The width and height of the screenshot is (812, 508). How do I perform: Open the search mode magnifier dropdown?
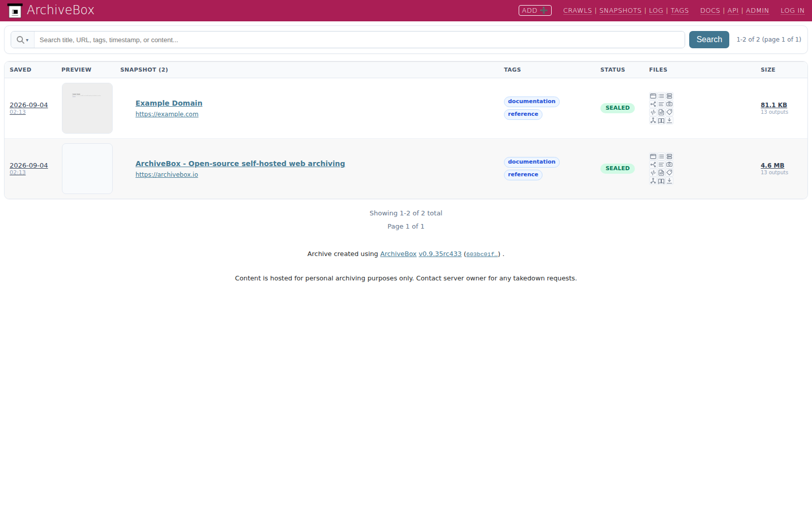22,40
